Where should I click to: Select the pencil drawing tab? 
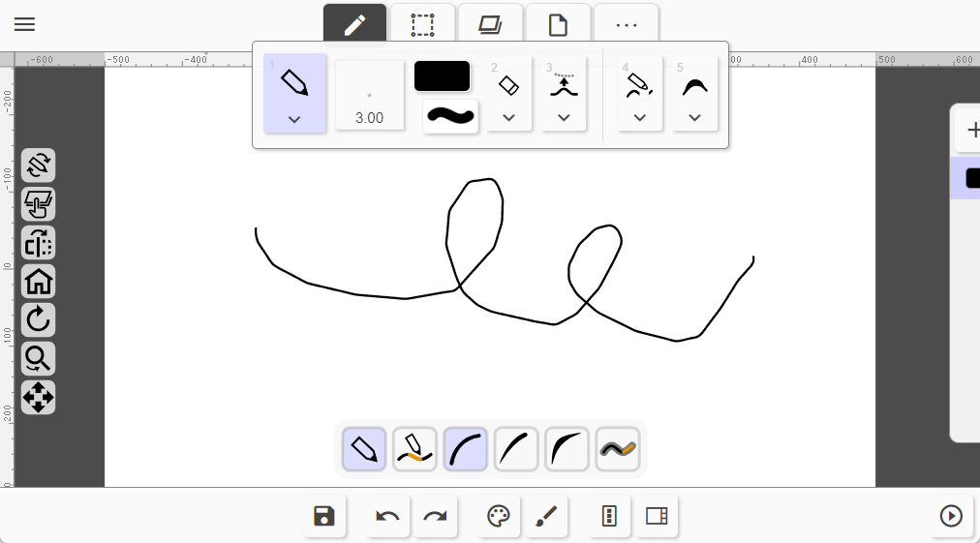click(x=354, y=24)
